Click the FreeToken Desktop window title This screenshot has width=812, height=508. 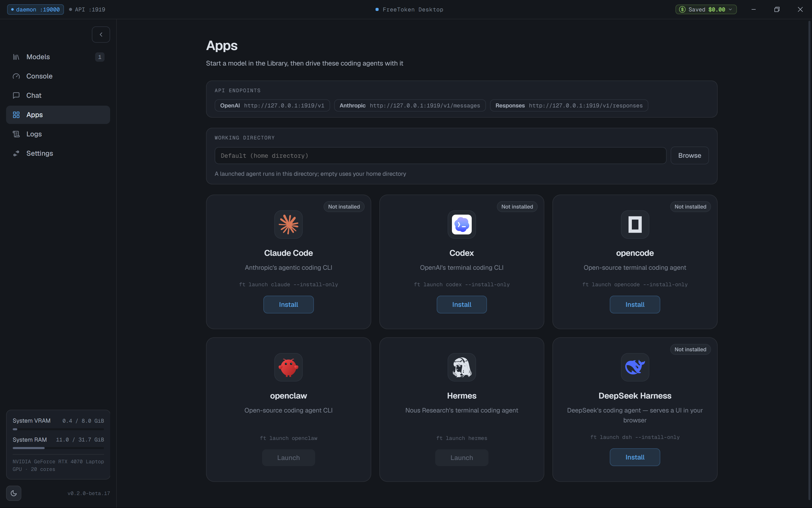pos(413,9)
